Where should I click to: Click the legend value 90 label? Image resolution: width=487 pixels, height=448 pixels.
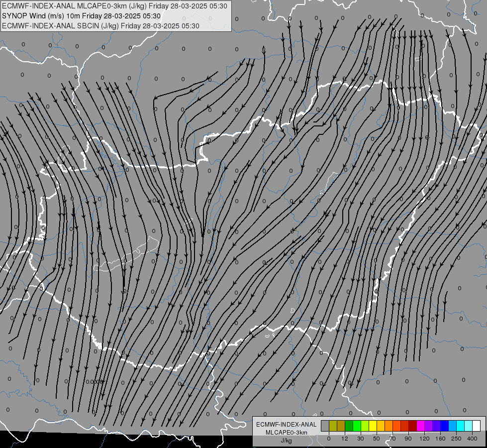(x=408, y=439)
